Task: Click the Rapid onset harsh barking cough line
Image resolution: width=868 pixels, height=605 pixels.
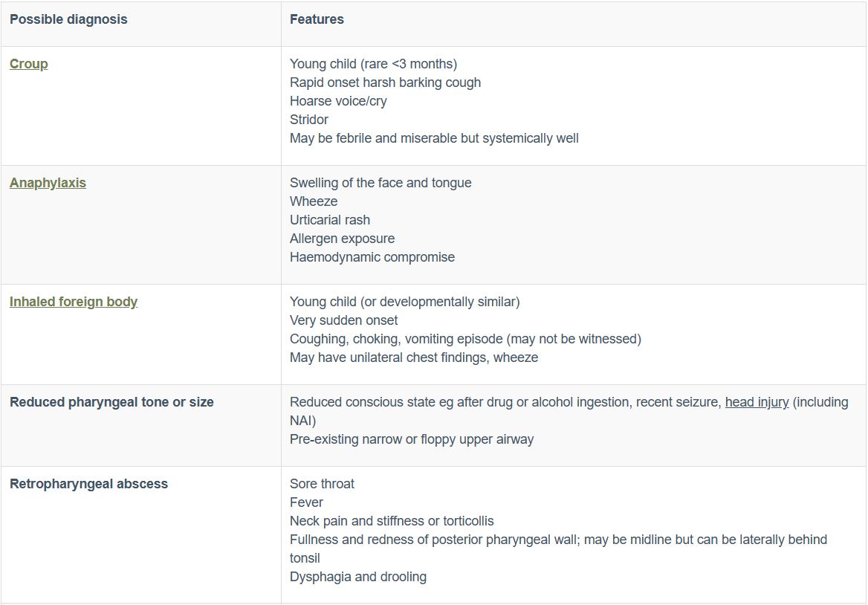Action: point(385,82)
